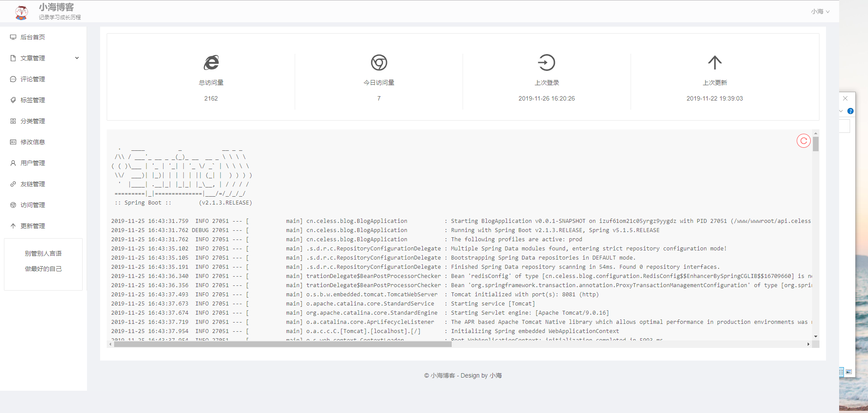The width and height of the screenshot is (868, 413).
Task: Open 用户管理 section
Action: coord(33,163)
